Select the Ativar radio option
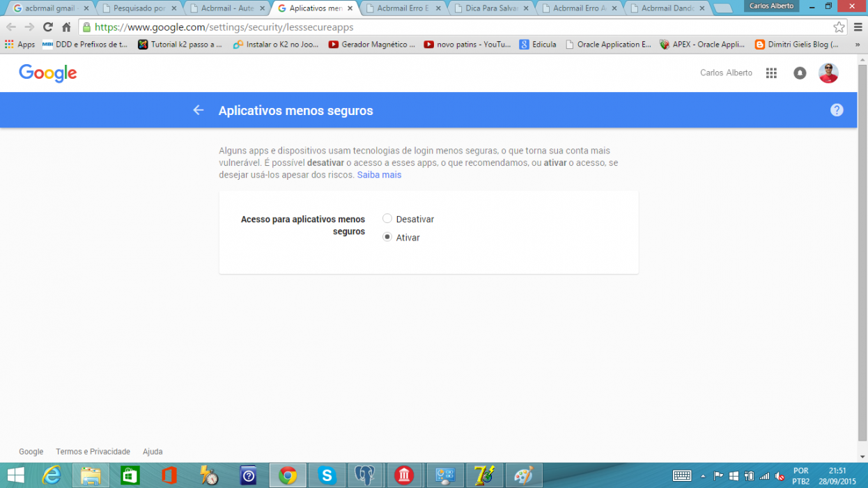Image resolution: width=868 pixels, height=488 pixels. [387, 237]
